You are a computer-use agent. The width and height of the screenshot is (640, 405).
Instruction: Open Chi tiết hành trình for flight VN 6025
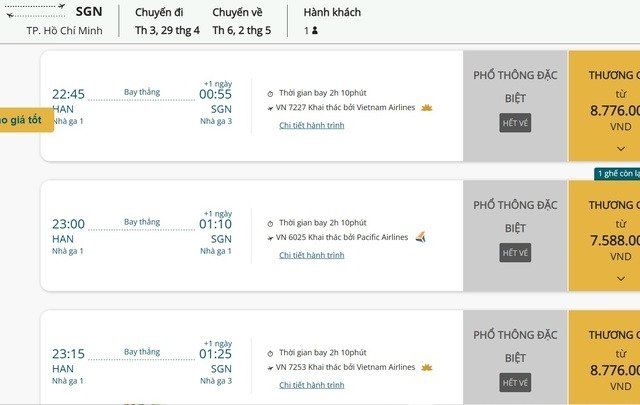click(311, 255)
